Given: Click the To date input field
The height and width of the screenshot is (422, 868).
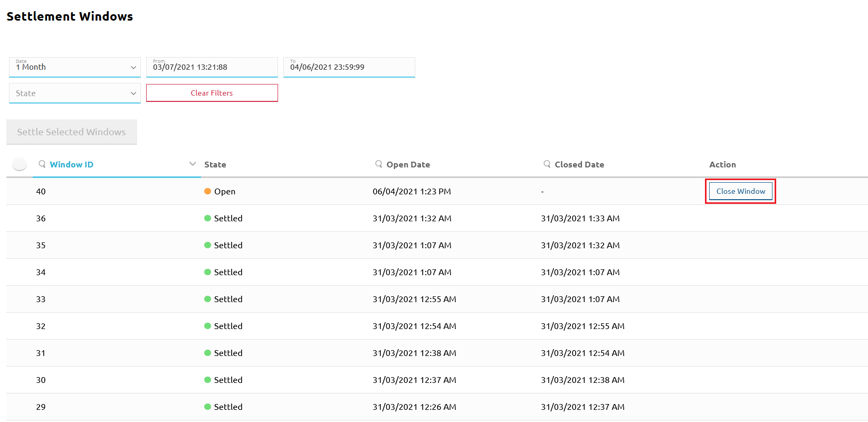Looking at the screenshot, I should point(349,67).
